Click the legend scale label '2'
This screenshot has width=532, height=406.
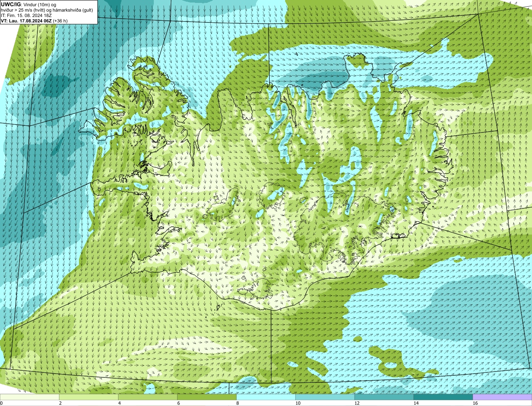click(x=60, y=403)
